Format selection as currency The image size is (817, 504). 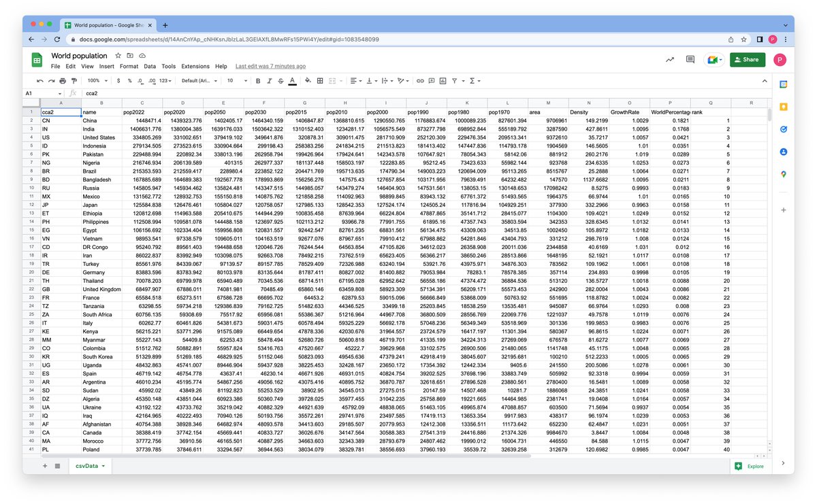(118, 80)
